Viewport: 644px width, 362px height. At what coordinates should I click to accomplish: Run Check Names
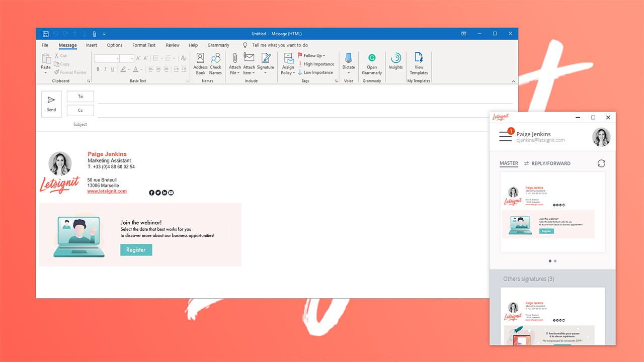(215, 64)
